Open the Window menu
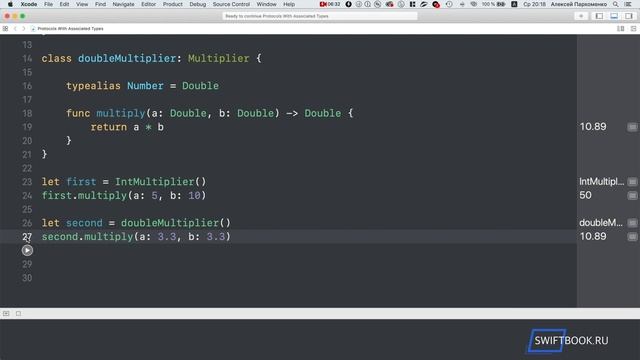 [267, 4]
